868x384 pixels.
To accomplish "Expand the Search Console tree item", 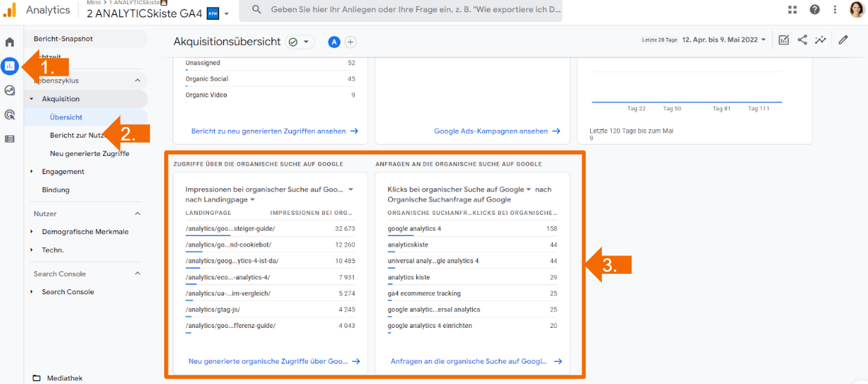I will tap(32, 292).
